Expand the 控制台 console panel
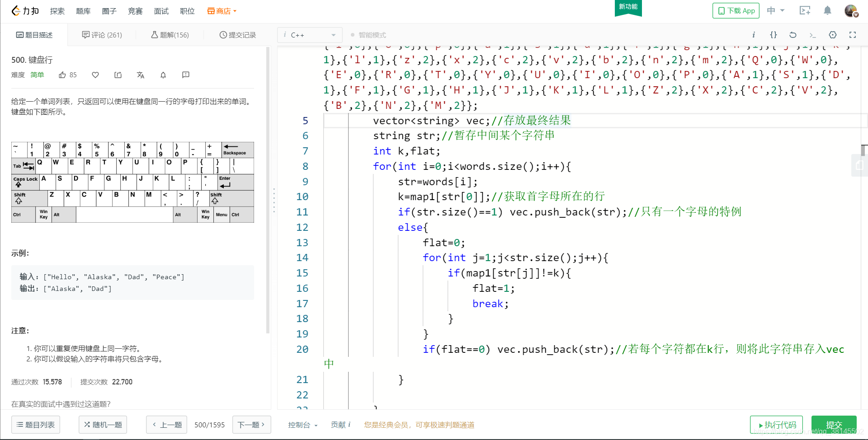The width and height of the screenshot is (868, 440). coord(303,425)
